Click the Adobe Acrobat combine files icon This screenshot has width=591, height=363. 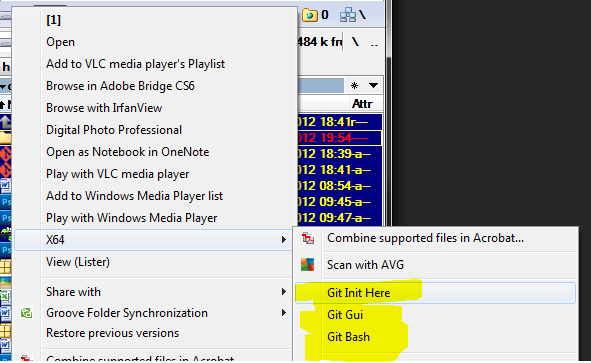pos(308,238)
